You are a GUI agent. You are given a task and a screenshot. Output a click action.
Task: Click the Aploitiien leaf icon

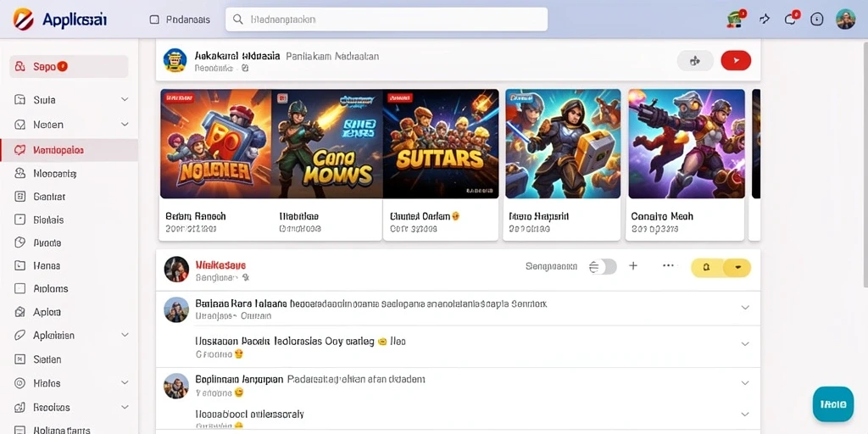[20, 335]
